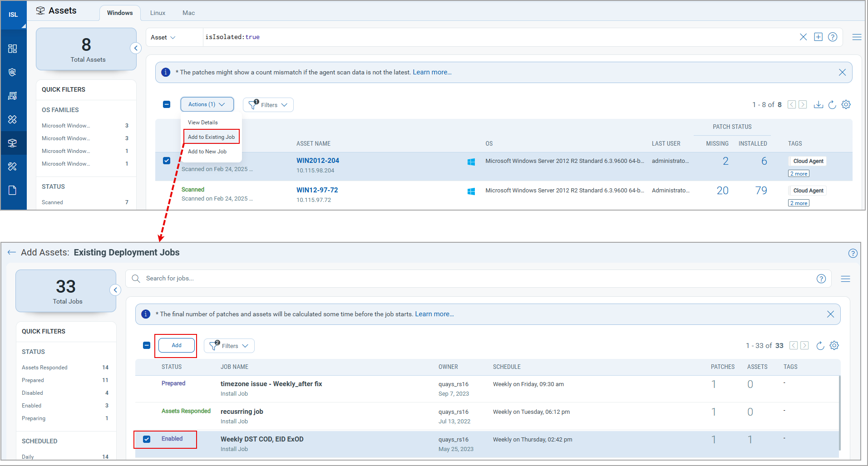Dismiss the patch count mismatch notice
868x466 pixels.
click(842, 73)
